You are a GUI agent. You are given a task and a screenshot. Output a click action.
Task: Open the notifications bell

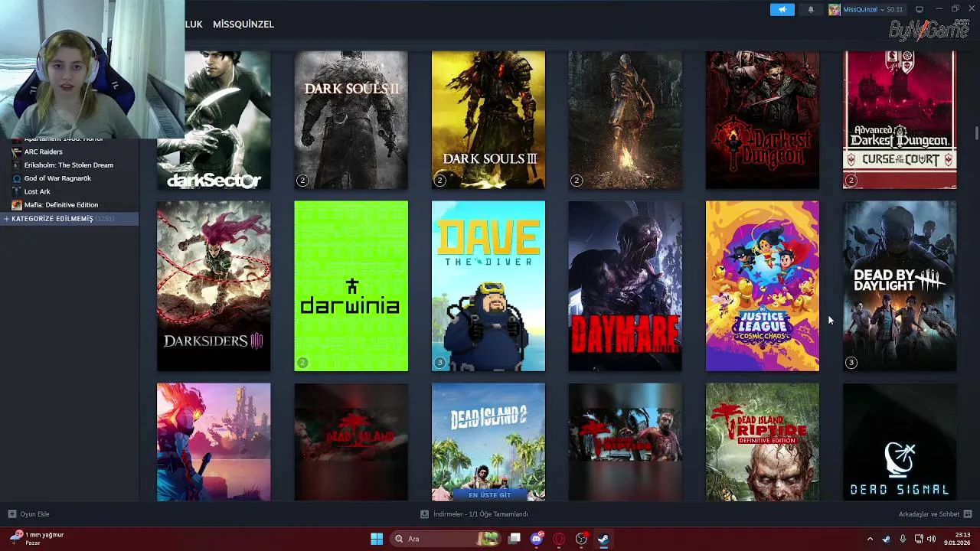tap(811, 9)
